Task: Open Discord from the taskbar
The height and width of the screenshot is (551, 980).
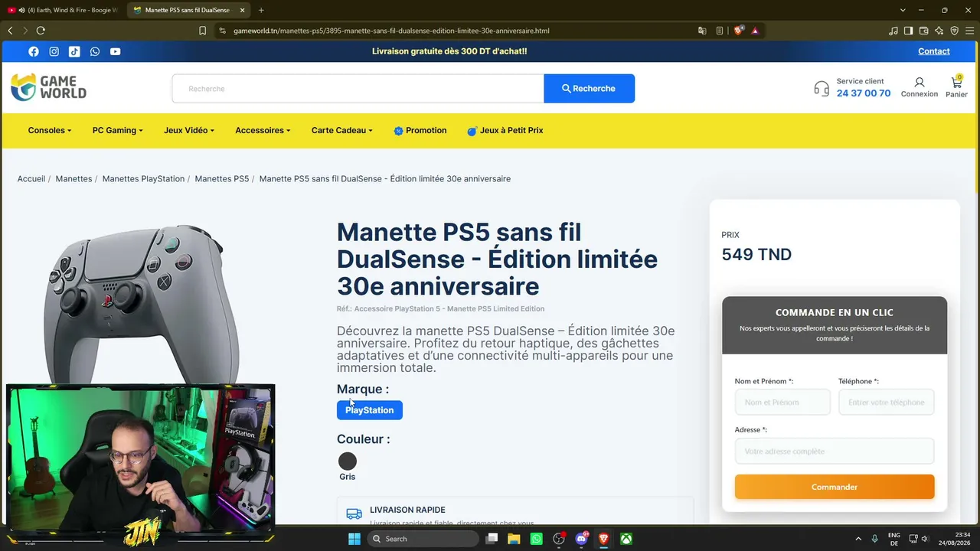Action: pos(581,539)
